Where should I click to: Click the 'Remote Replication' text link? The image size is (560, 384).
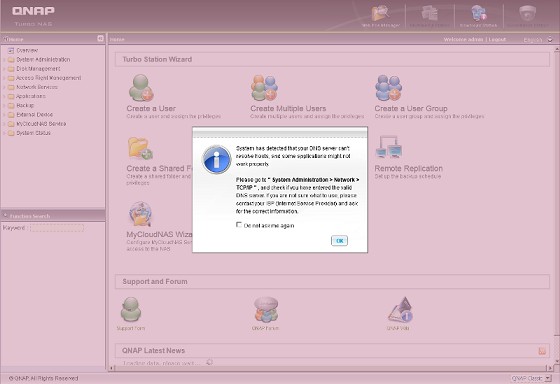click(x=409, y=168)
